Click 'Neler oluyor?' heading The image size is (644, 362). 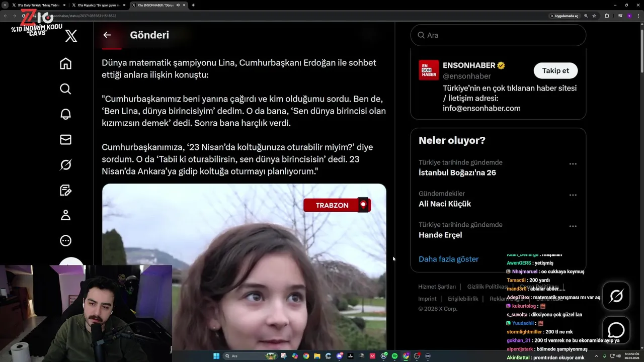452,140
